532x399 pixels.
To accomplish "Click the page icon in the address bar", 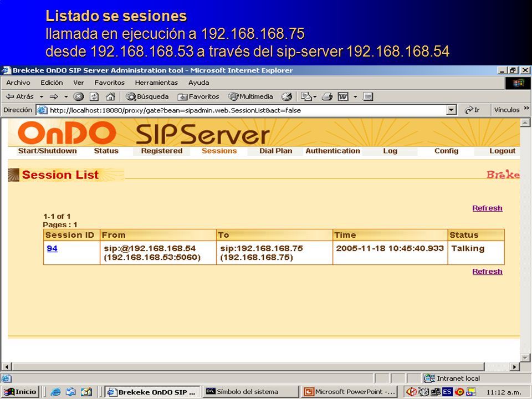I will (x=42, y=110).
